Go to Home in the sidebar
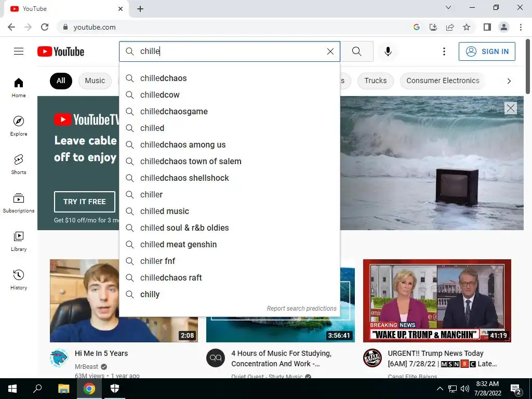Viewport: 532px width, 399px height. coord(19,88)
